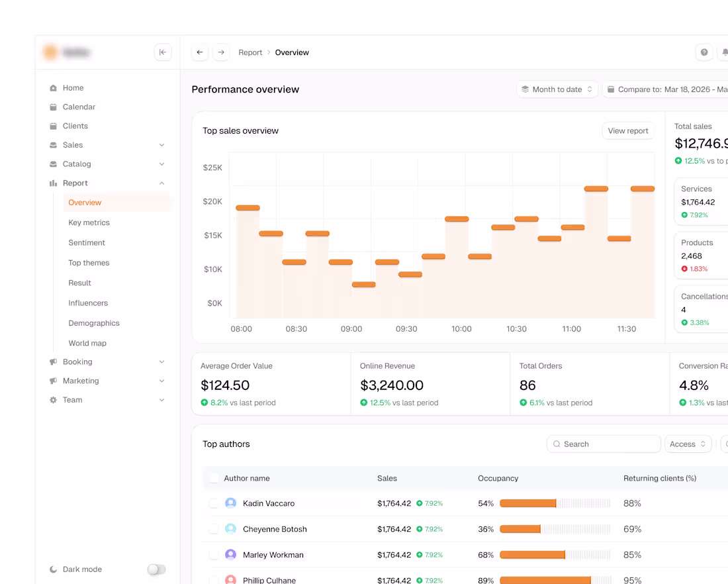Open the Access filter dropdown
Image resolution: width=728 pixels, height=584 pixels.
coord(688,444)
